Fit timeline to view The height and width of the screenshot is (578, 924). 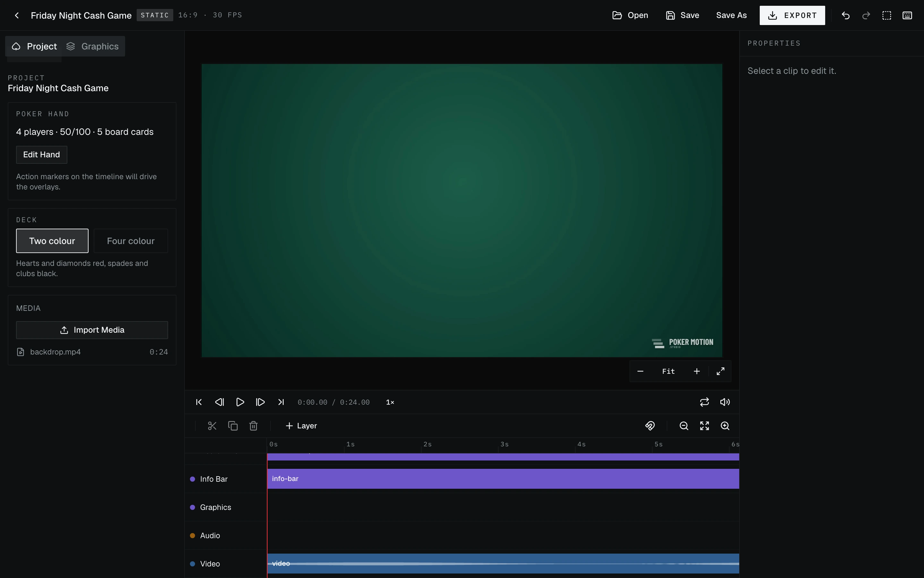(705, 426)
